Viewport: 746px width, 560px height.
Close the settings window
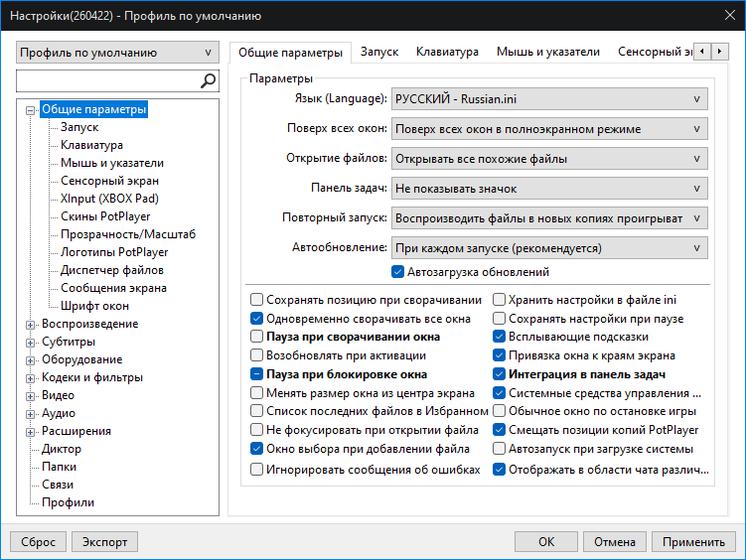[730, 15]
